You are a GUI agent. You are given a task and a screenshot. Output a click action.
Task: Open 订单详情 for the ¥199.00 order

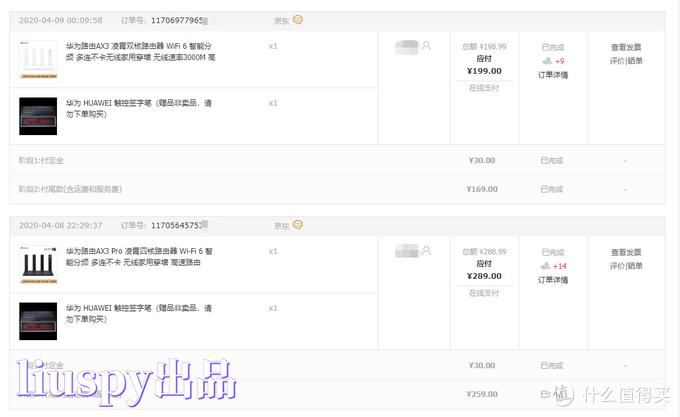pos(553,75)
